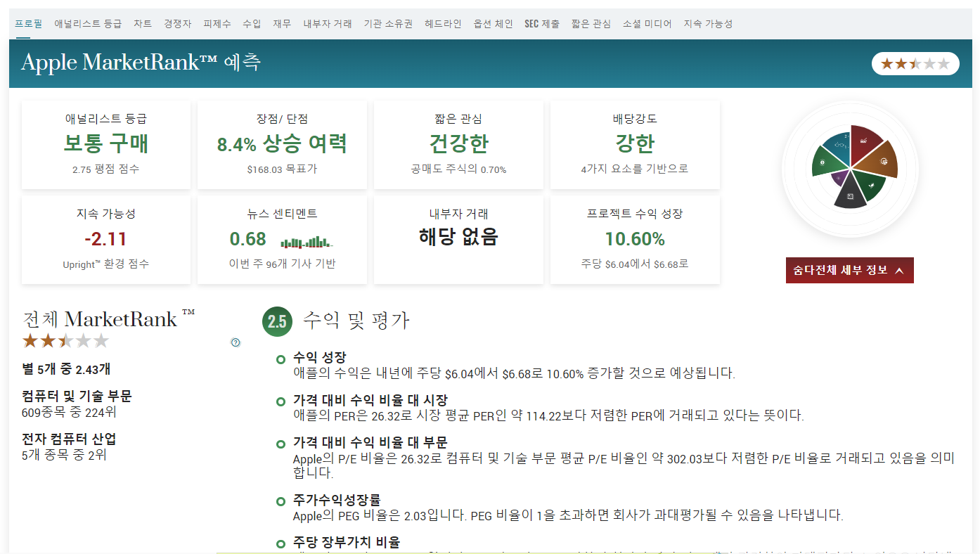
Task: Select the 소셜 미디어 tab
Action: click(646, 22)
